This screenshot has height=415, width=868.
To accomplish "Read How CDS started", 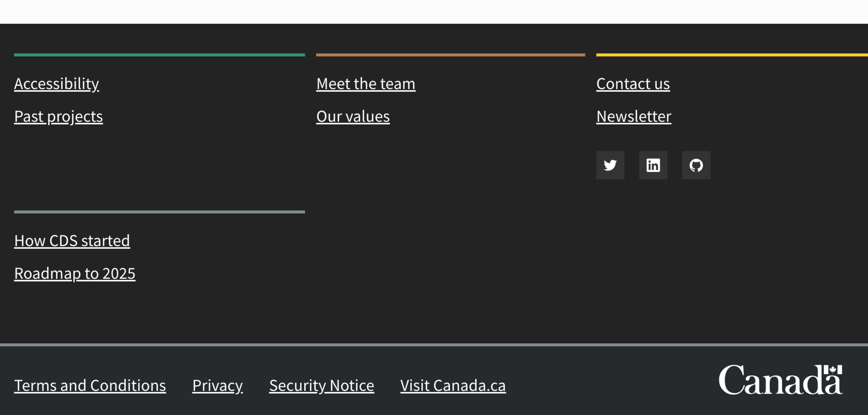I will click(72, 241).
